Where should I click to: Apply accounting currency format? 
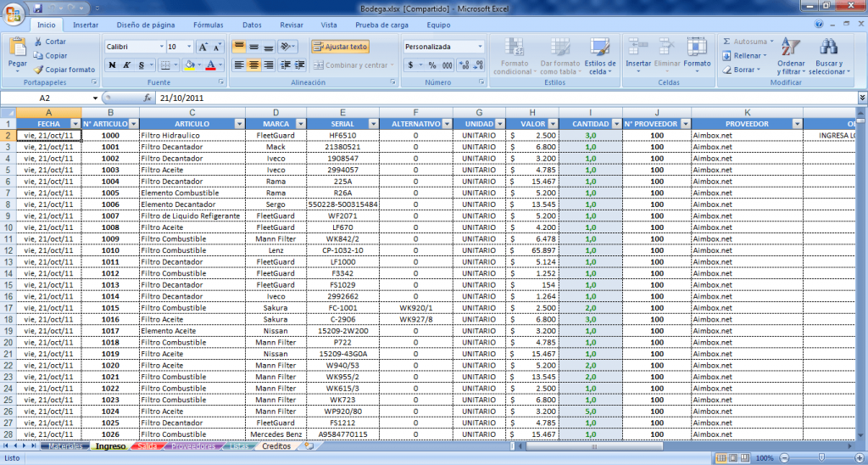[x=411, y=64]
